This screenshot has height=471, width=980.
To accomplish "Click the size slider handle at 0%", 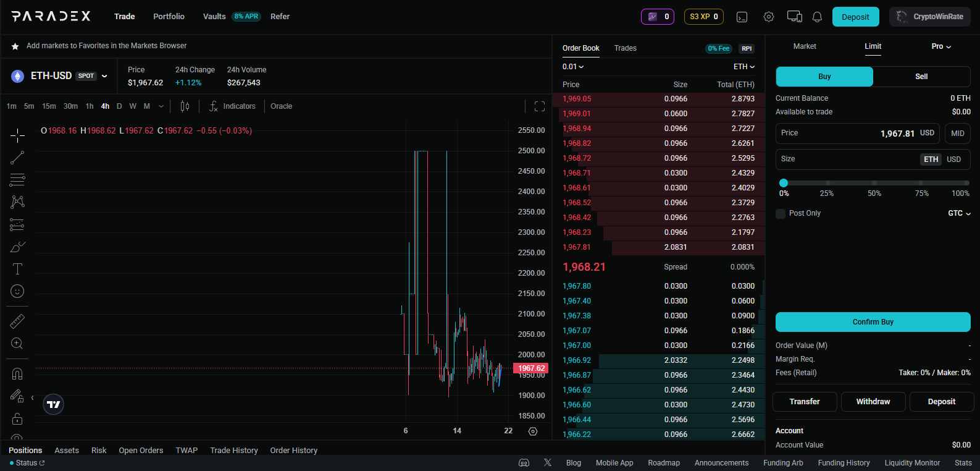I will tap(784, 183).
